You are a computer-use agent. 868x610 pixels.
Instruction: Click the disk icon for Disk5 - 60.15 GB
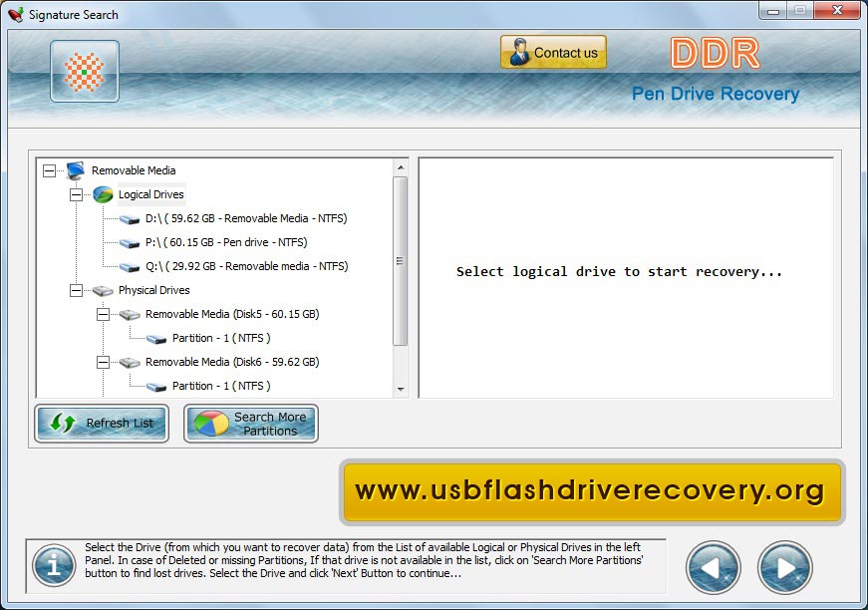point(130,314)
